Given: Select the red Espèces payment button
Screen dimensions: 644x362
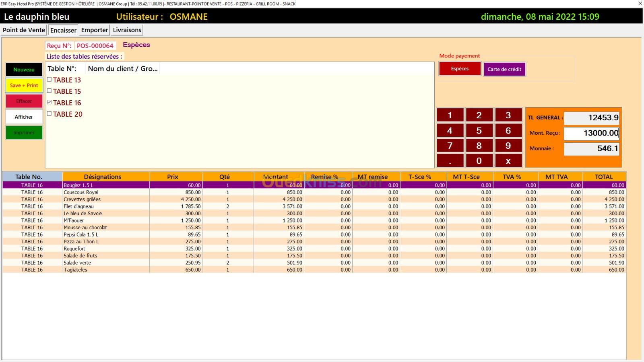Looking at the screenshot, I should pos(460,69).
